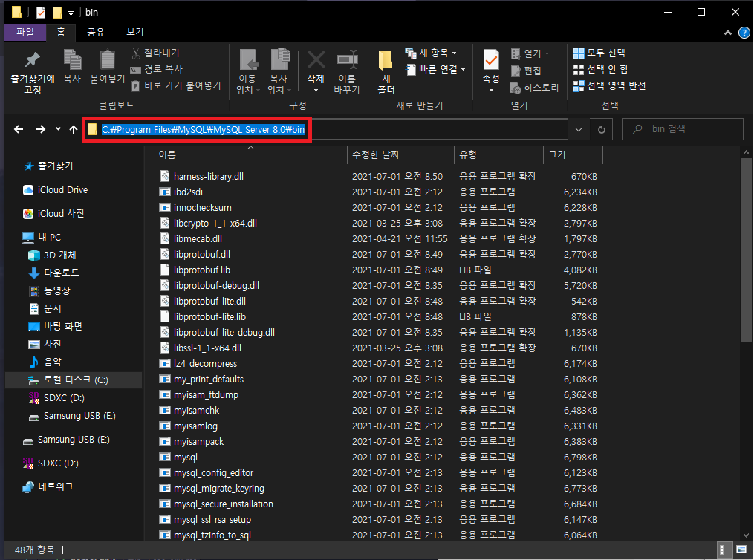Viewport: 754px width, 560px height.
Task: Switch to the 보기 (View) tab
Action: point(135,32)
